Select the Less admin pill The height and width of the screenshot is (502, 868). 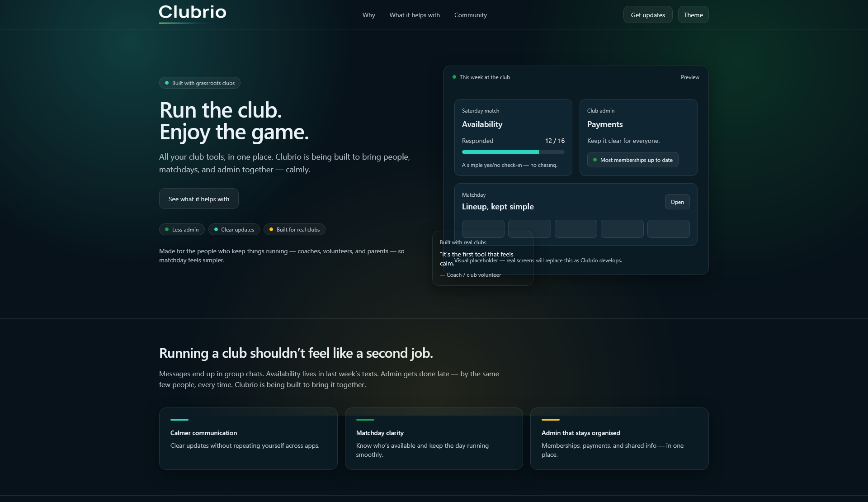(x=182, y=230)
